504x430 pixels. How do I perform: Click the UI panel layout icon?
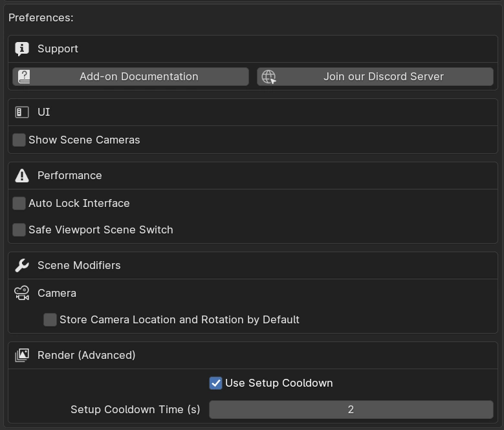point(22,112)
